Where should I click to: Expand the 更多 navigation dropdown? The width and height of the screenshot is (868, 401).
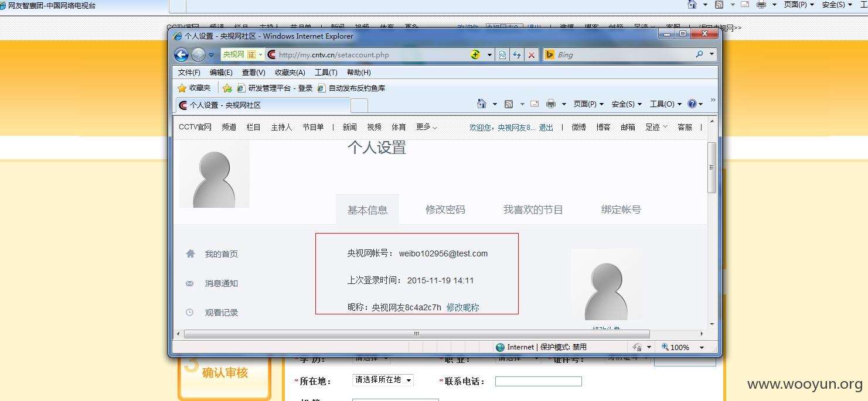pos(427,127)
